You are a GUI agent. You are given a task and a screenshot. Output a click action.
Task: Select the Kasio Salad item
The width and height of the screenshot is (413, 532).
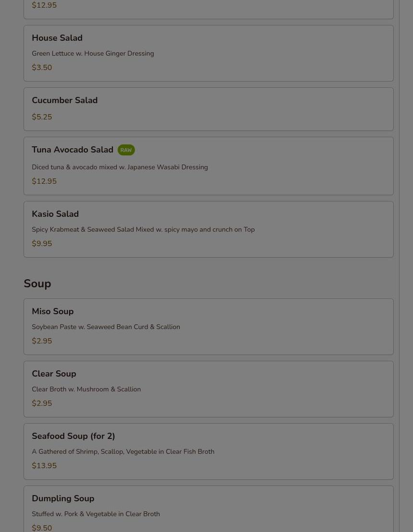(x=208, y=229)
